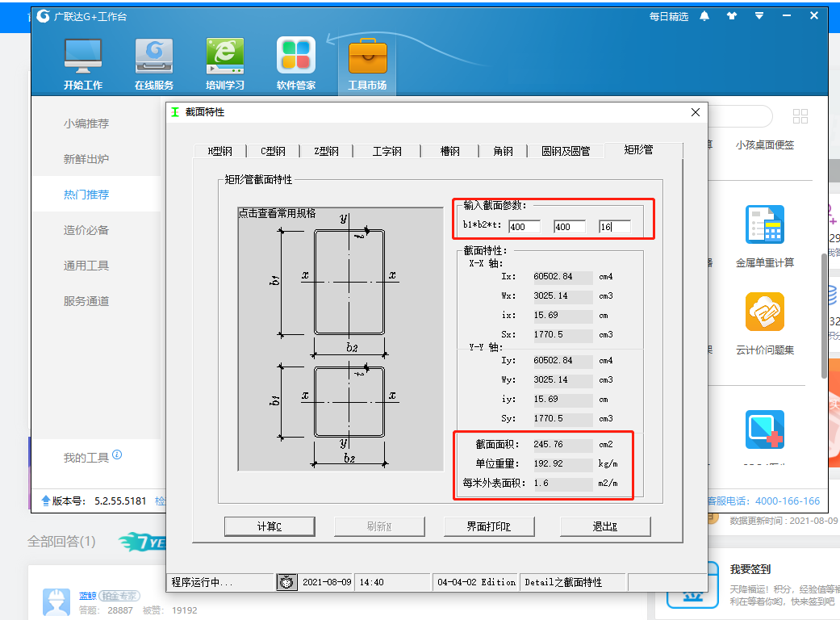
Task: Click 点击查看常用规格 on the section diagram
Action: (277, 213)
